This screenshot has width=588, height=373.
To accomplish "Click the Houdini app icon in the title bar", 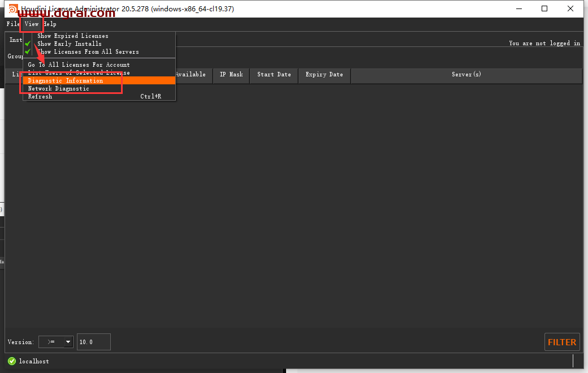I will coord(13,8).
